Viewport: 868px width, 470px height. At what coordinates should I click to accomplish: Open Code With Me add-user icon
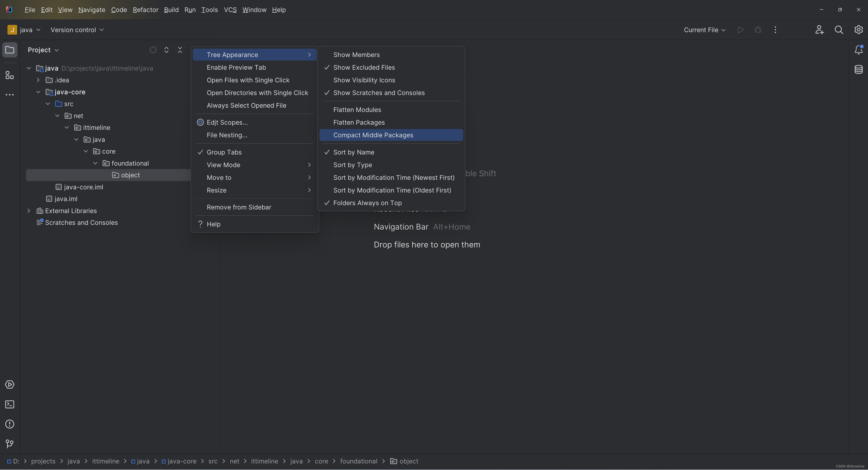(x=819, y=30)
